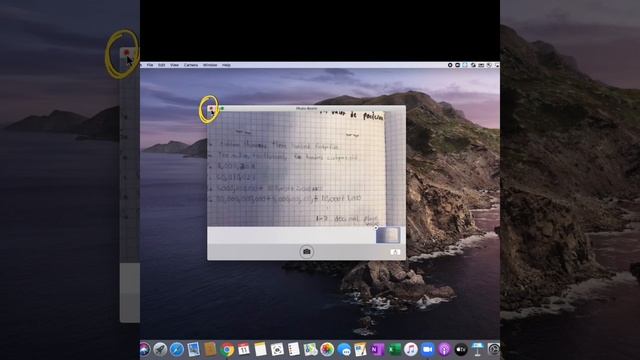This screenshot has width=640, height=360.
Task: Open the Edit menu
Action: tap(162, 65)
